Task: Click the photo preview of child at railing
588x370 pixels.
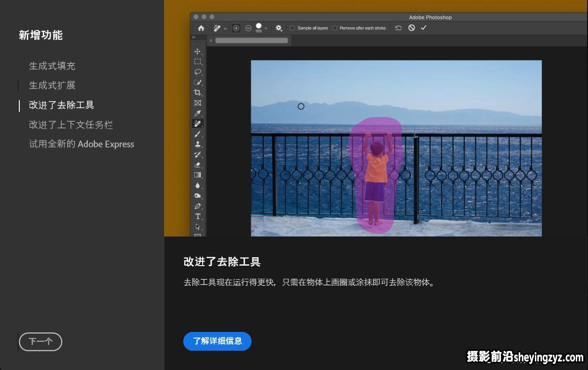Action: (396, 148)
